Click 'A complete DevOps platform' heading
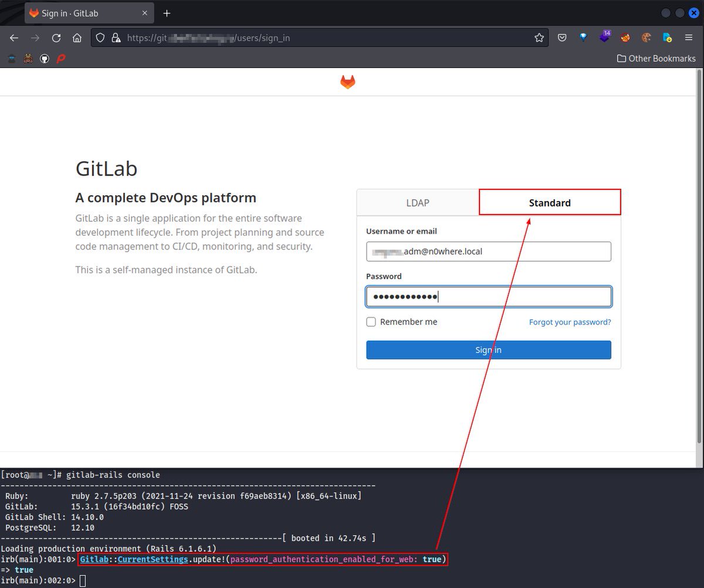This screenshot has height=588, width=704. (166, 198)
